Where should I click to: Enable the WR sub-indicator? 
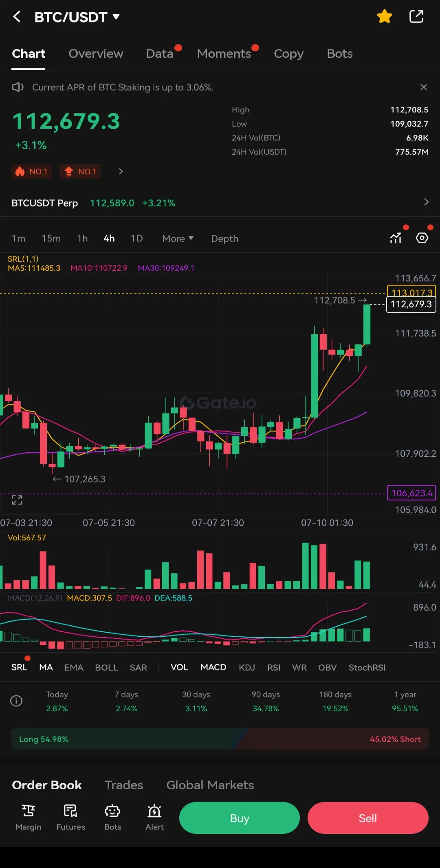pos(299,668)
